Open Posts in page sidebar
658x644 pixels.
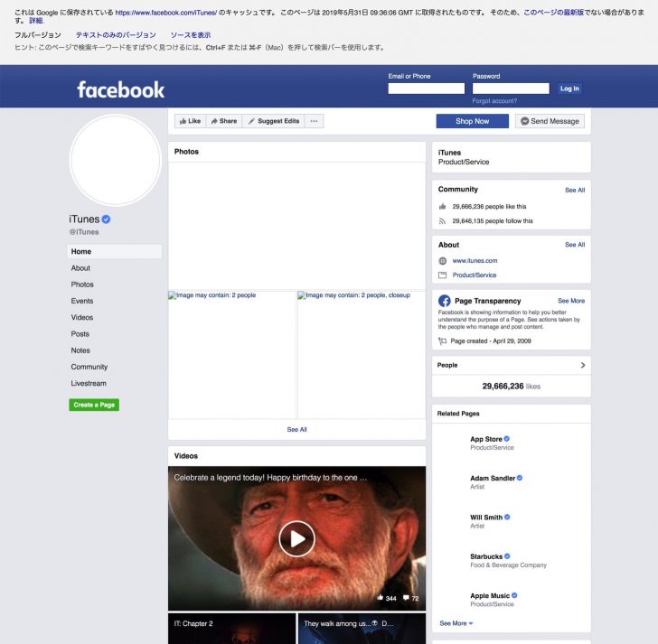(80, 333)
